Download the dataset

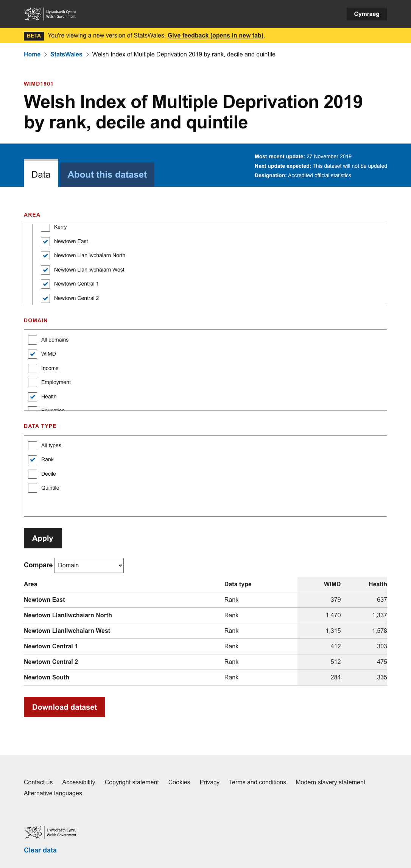point(64,707)
